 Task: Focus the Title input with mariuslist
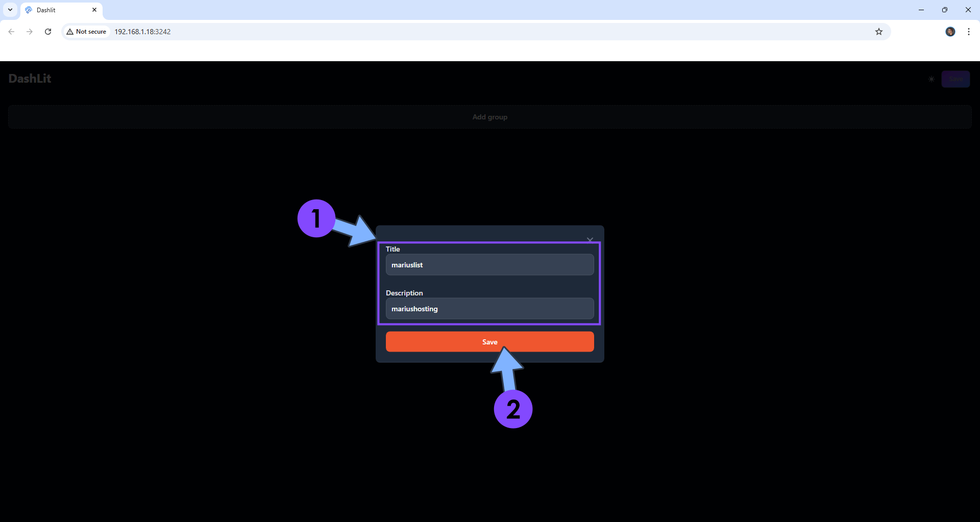click(x=489, y=265)
